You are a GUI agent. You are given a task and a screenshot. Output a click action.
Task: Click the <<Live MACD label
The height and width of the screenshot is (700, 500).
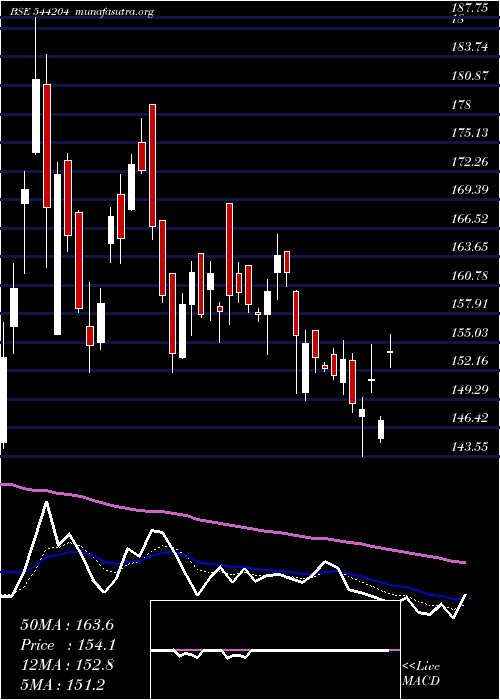point(421,674)
